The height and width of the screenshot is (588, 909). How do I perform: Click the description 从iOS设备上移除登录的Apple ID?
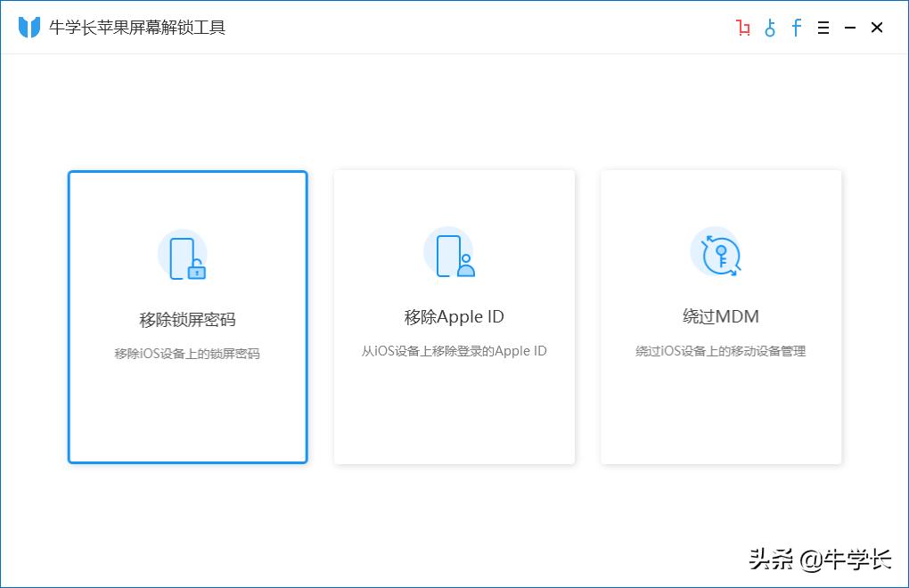pyautogui.click(x=454, y=350)
